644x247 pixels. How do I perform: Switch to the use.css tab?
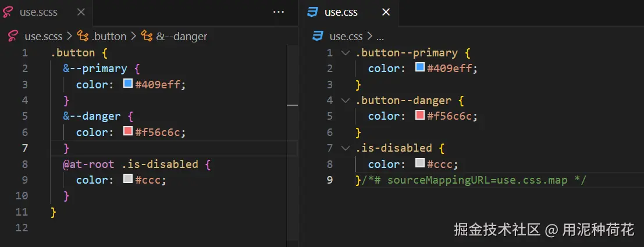[x=342, y=12]
